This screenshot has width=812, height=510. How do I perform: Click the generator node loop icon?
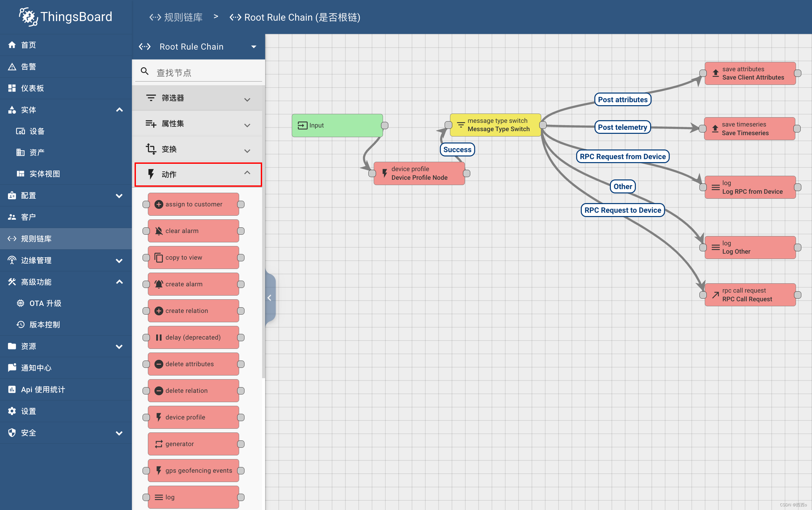(159, 444)
